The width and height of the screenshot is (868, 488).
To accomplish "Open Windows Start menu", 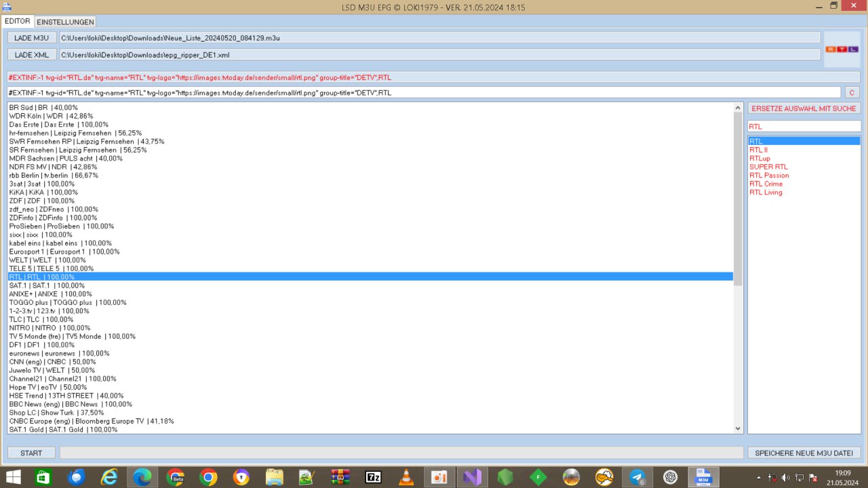I will pyautogui.click(x=12, y=477).
